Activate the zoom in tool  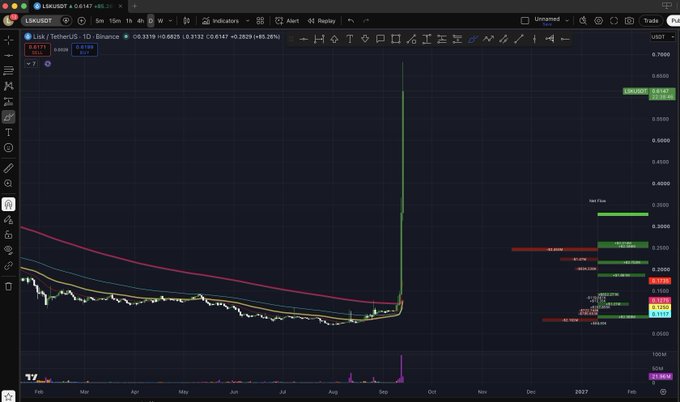click(x=8, y=183)
